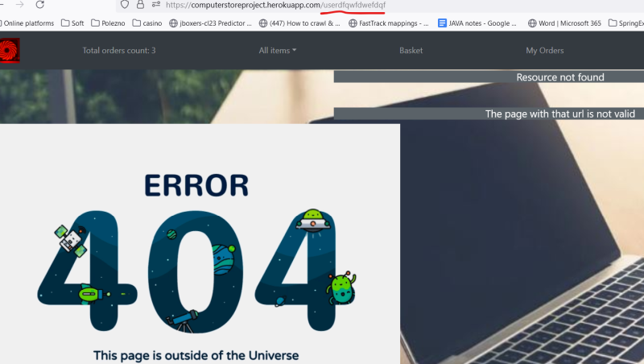Click This page is outside of the Universe text
Image resolution: width=644 pixels, height=364 pixels.
click(196, 355)
